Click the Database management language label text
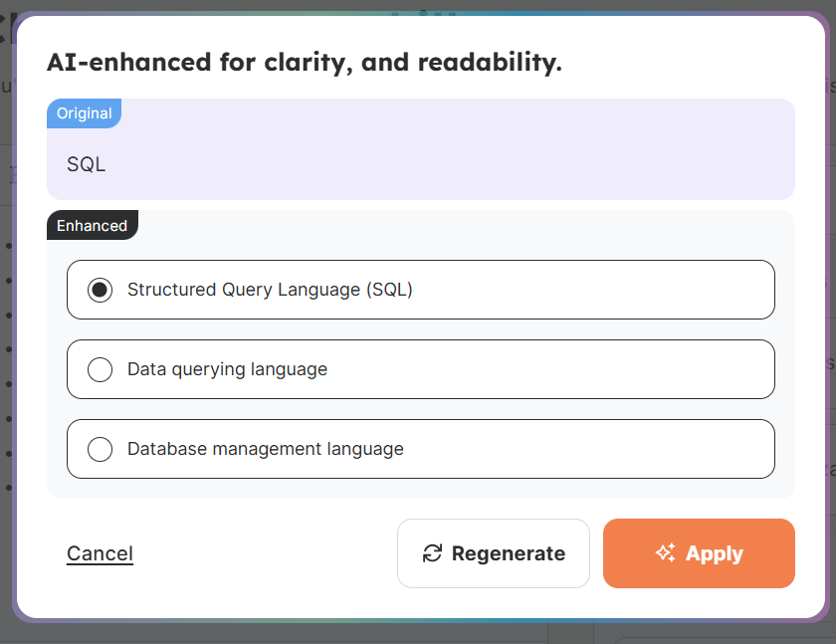 (265, 449)
